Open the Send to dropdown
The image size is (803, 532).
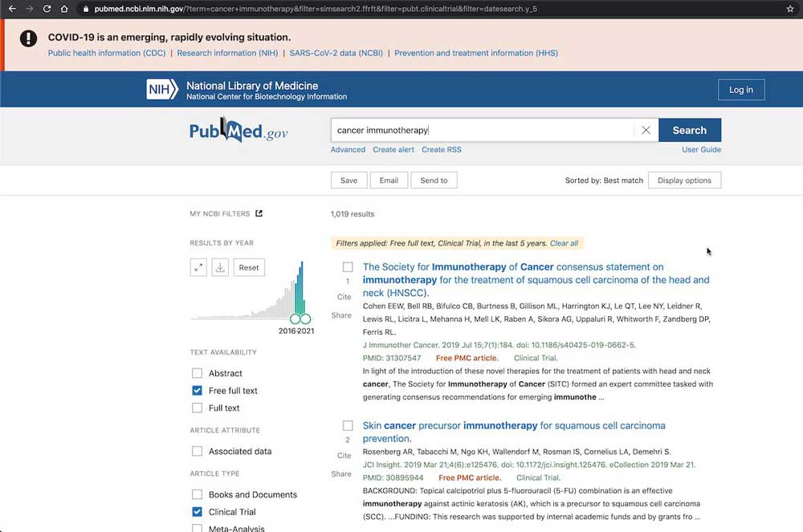click(434, 181)
